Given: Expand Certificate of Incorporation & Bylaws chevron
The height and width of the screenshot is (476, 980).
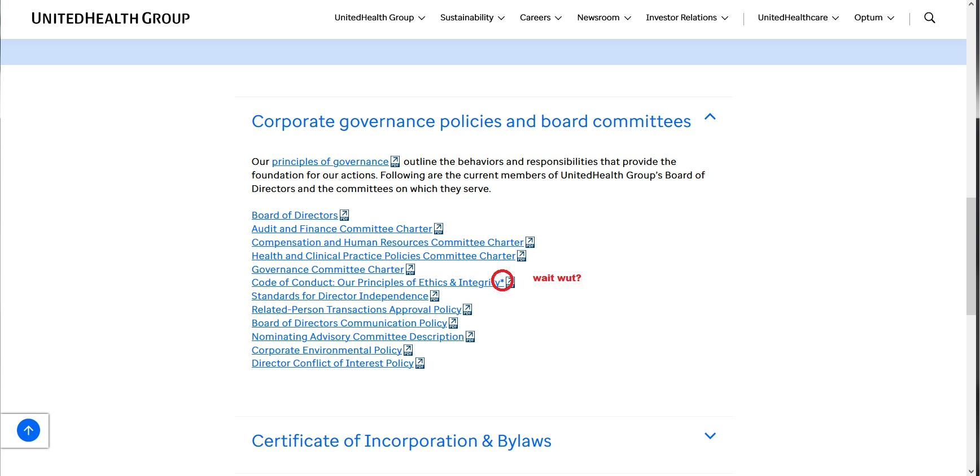Looking at the screenshot, I should [x=710, y=436].
